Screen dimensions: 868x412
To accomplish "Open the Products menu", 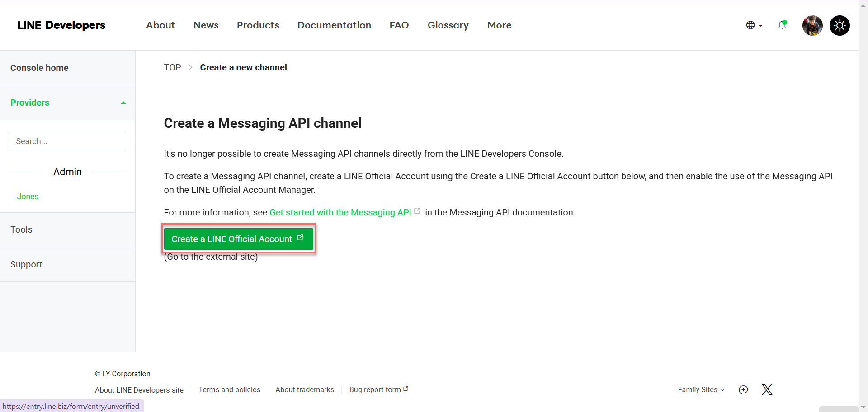I will [x=258, y=25].
